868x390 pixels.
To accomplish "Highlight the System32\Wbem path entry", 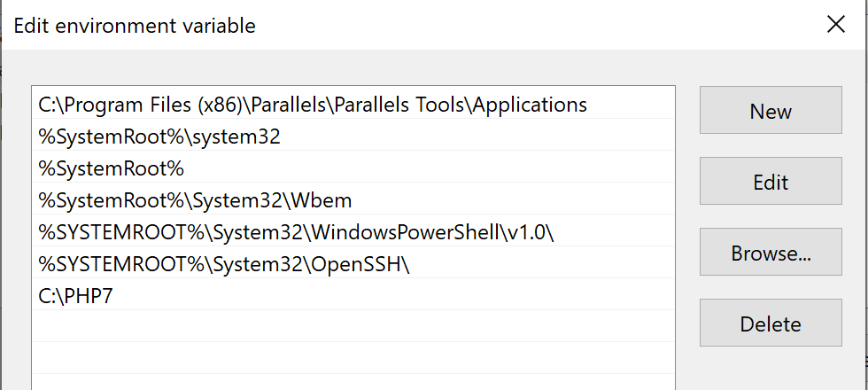I will click(x=195, y=200).
